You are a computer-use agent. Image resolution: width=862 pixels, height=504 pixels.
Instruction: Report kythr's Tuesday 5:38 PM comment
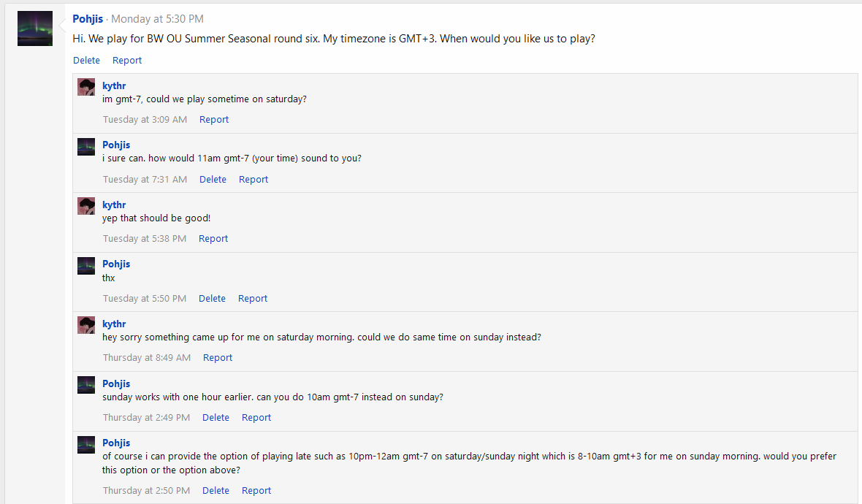click(213, 239)
